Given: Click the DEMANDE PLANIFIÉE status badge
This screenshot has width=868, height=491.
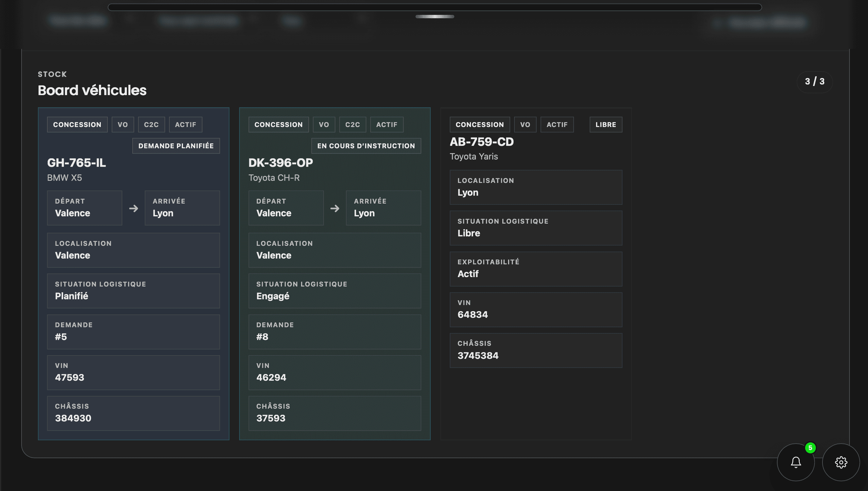Looking at the screenshot, I should point(176,146).
